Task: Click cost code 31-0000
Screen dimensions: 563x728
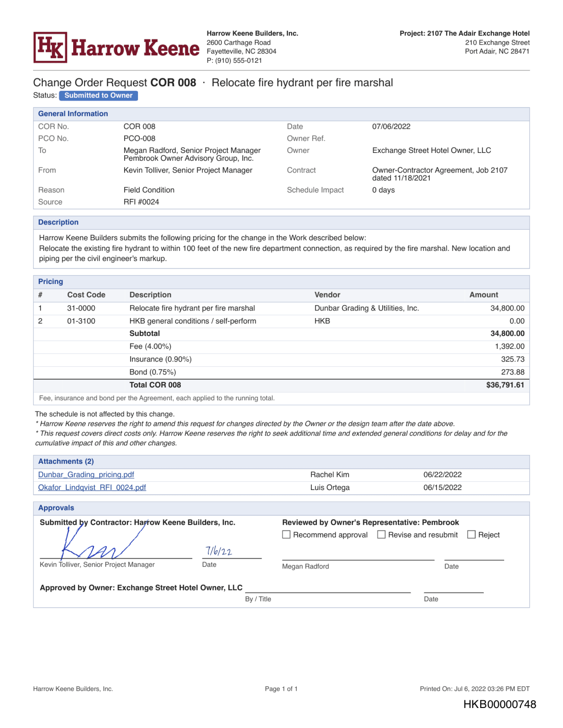Action: coord(81,308)
